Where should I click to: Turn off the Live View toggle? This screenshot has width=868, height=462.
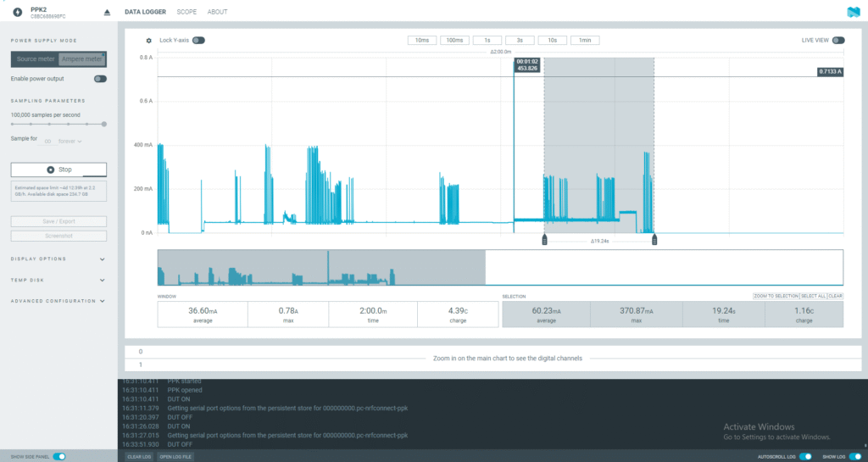point(838,40)
